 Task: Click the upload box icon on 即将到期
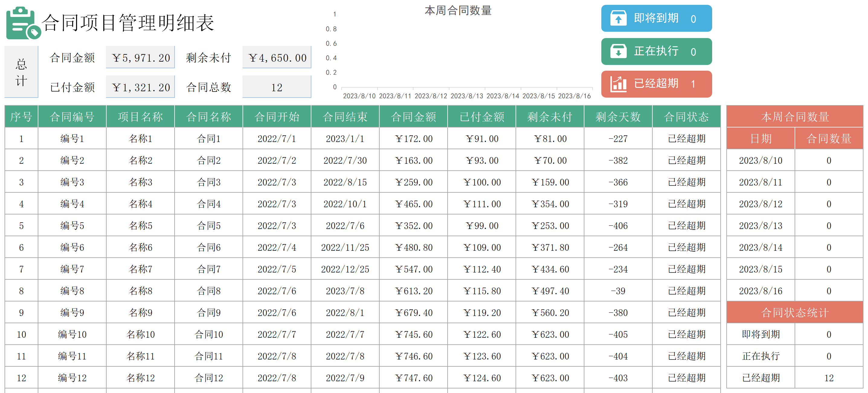618,18
